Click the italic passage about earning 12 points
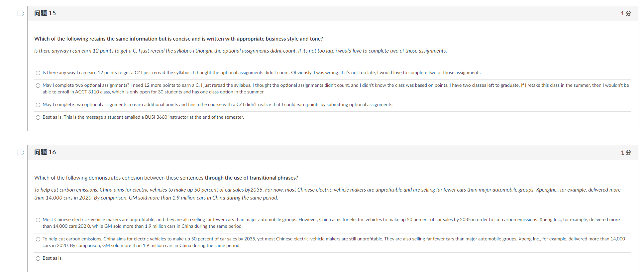 pyautogui.click(x=241, y=51)
